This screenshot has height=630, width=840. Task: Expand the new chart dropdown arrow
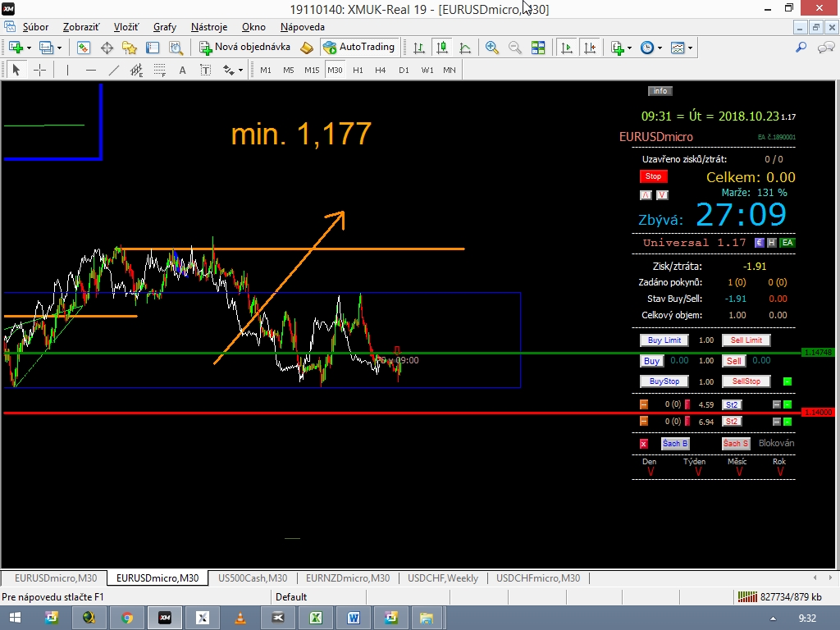coord(29,48)
